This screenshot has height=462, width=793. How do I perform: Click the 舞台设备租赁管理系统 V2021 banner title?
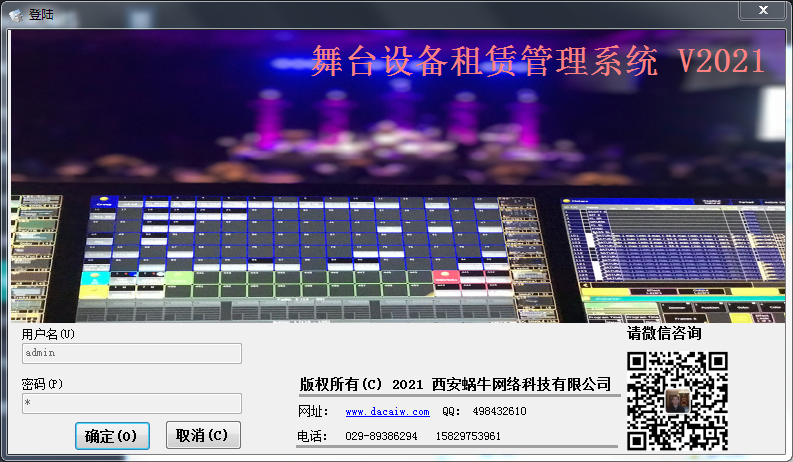pyautogui.click(x=538, y=61)
